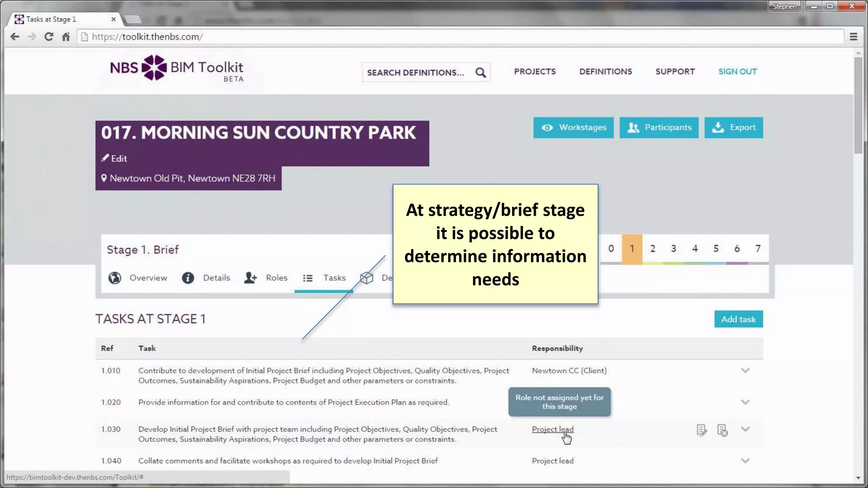Click the NBS BIM Toolkit logo
The width and height of the screenshot is (868, 488).
(x=177, y=68)
